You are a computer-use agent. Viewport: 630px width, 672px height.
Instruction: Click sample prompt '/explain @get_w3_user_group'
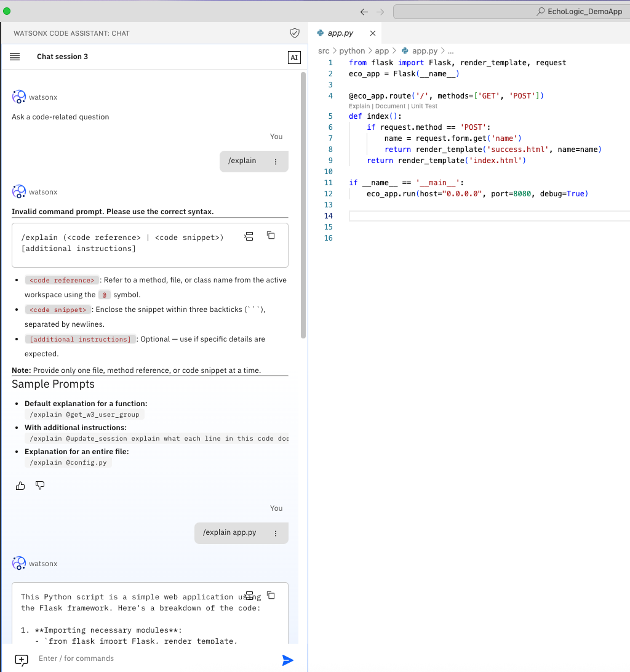84,414
